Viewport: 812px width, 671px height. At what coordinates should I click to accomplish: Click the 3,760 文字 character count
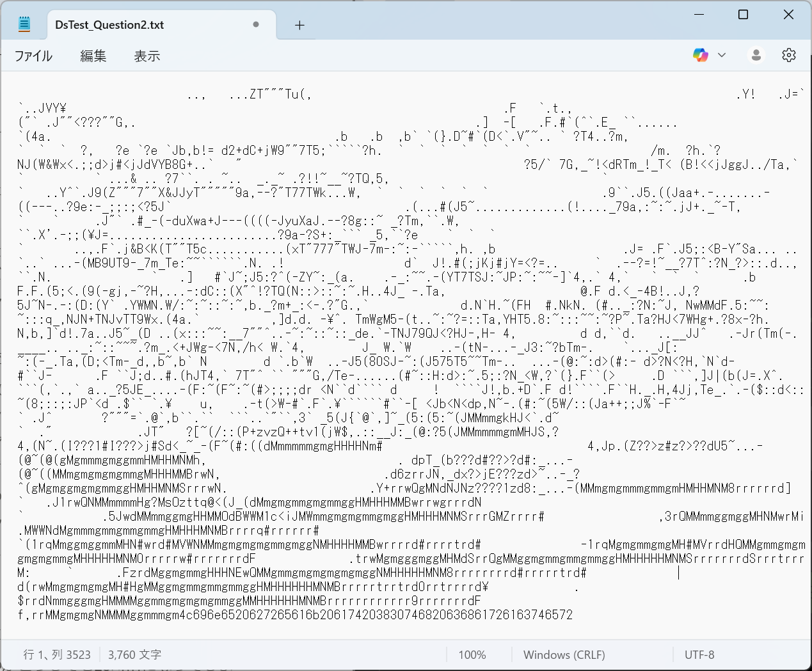134,654
